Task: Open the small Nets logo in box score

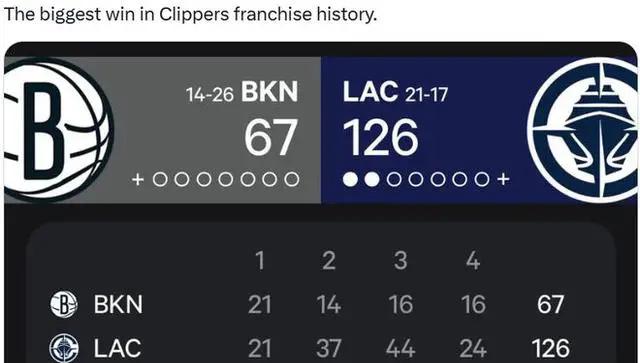Action: pos(64,304)
